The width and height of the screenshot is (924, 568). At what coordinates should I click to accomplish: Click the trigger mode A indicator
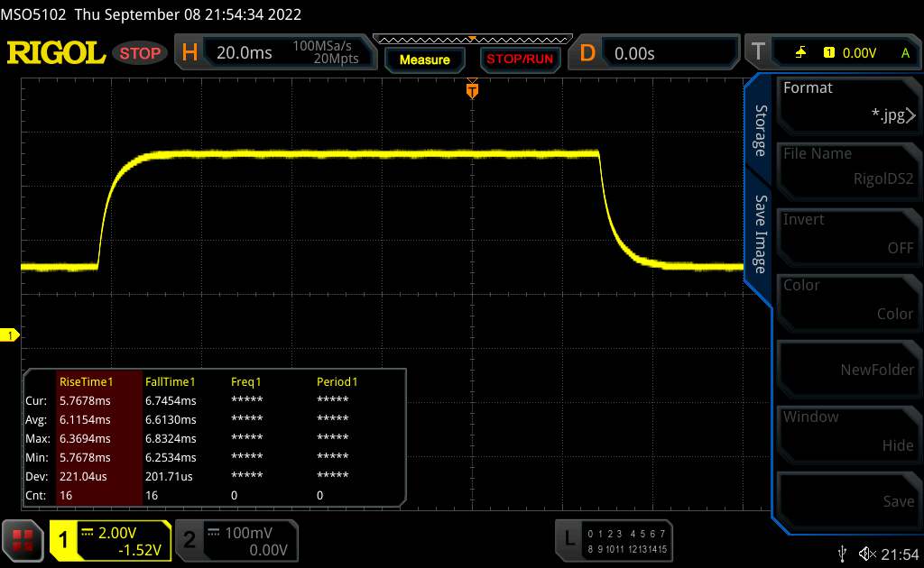coord(905,53)
